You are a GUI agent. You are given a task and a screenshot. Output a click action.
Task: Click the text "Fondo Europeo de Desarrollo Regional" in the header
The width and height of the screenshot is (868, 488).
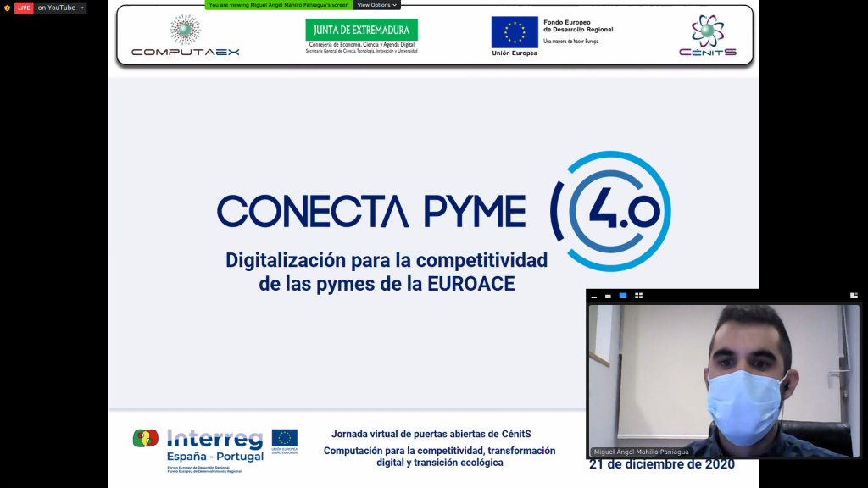click(x=578, y=26)
